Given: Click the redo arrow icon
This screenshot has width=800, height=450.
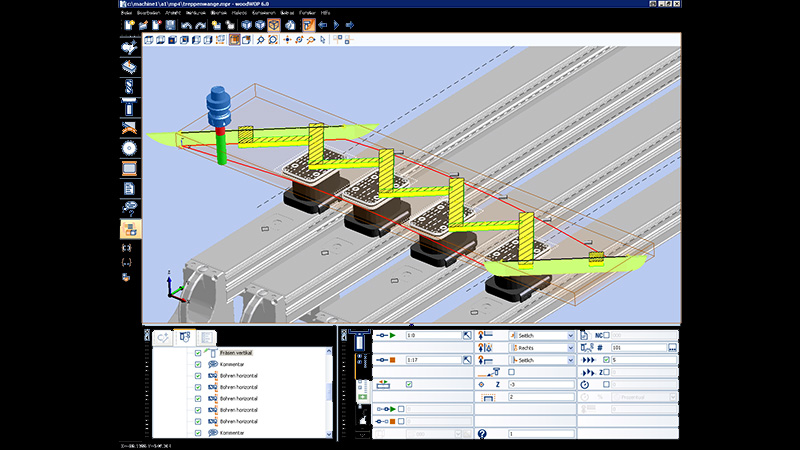Looking at the screenshot, I should (201, 25).
